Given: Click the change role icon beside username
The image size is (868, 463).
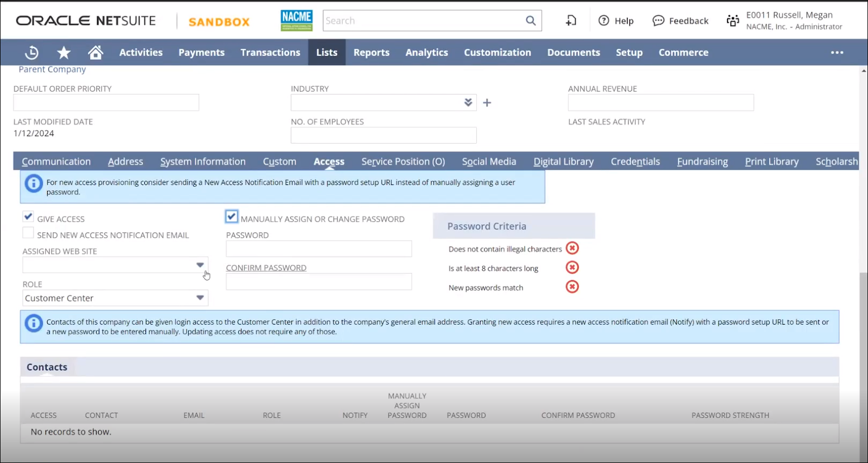Looking at the screenshot, I should coord(733,21).
